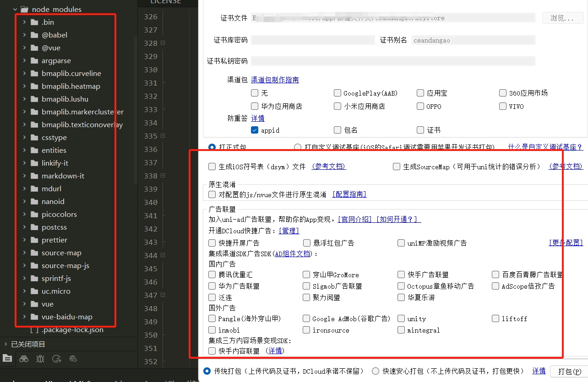Expand the @vue folder chevron
588x382 pixels.
click(24, 48)
